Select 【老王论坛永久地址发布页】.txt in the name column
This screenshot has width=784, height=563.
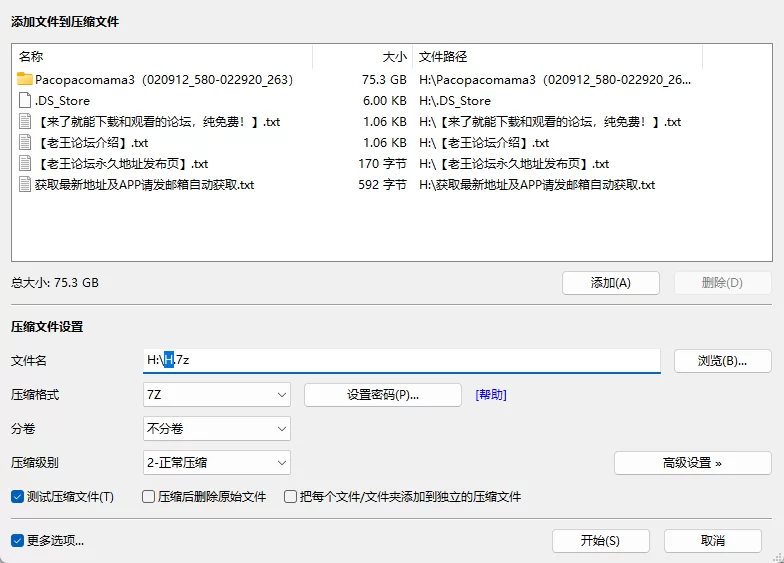(x=122, y=164)
